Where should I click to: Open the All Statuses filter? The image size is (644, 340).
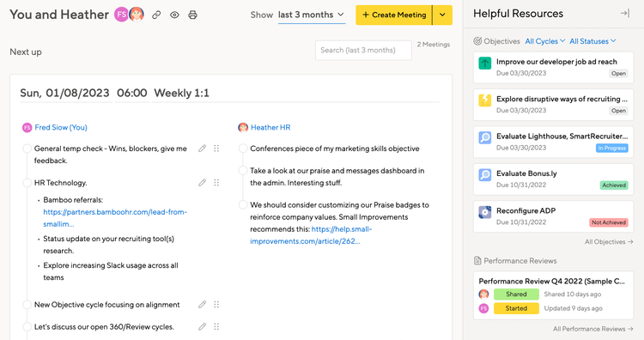592,41
